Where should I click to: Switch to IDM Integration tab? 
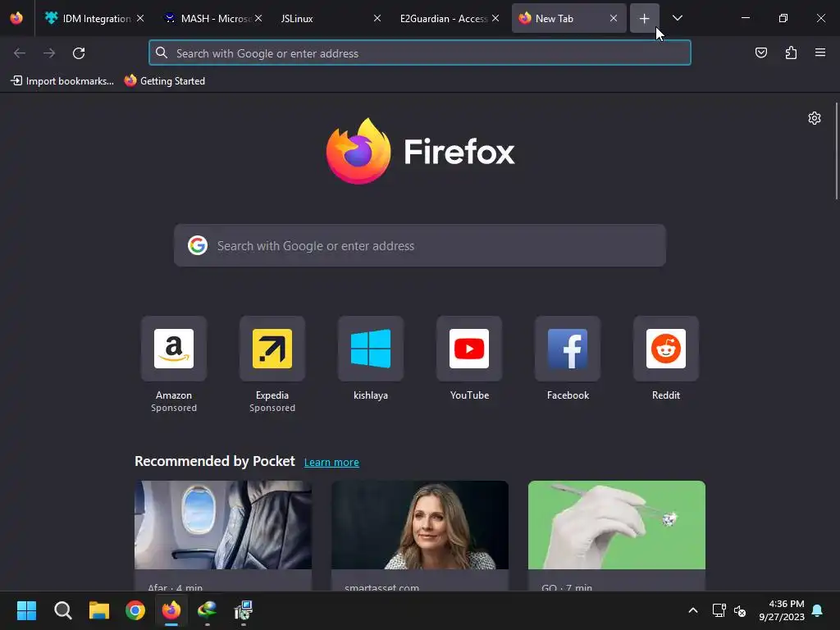coord(95,18)
